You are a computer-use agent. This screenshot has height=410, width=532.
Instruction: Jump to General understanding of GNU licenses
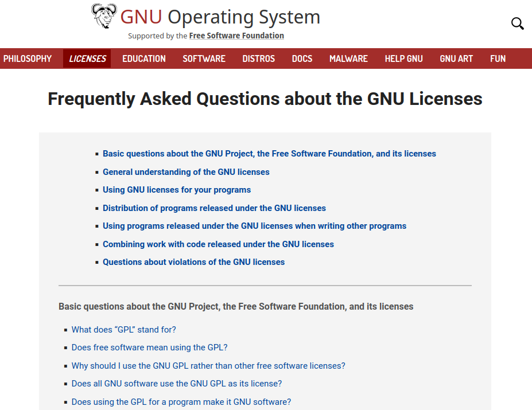click(186, 172)
